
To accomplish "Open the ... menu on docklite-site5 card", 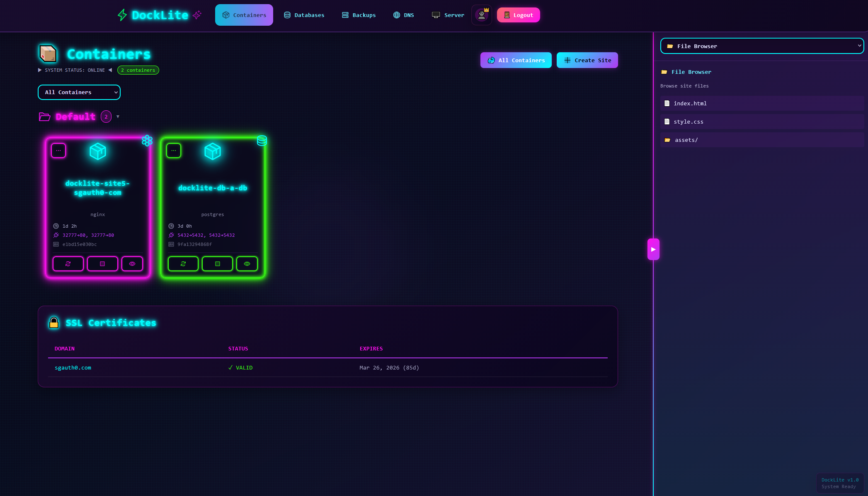I will [x=58, y=151].
